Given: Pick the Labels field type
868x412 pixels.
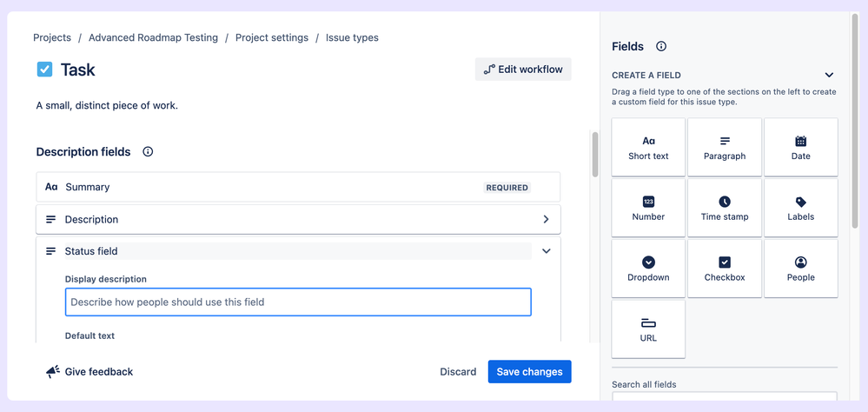Looking at the screenshot, I should coord(800,209).
